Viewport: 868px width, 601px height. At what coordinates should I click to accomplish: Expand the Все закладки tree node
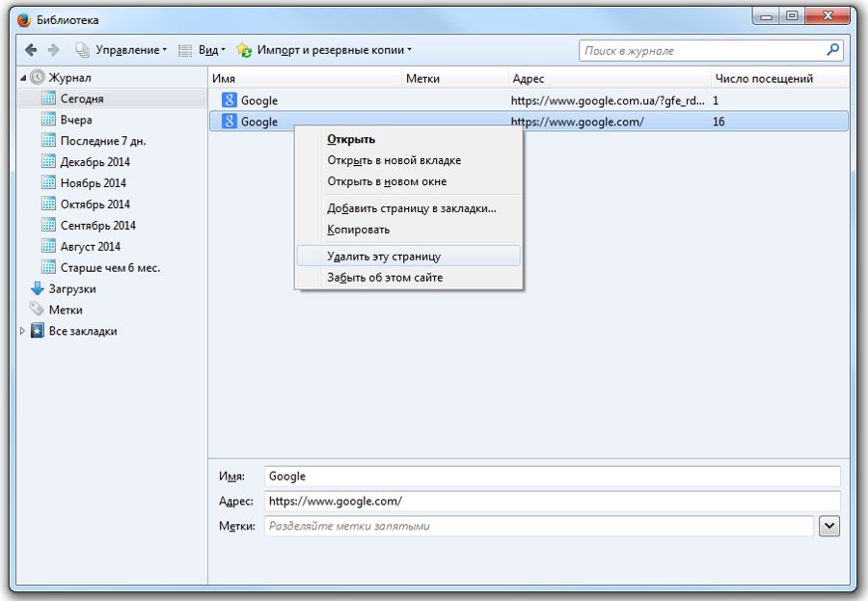click(23, 331)
